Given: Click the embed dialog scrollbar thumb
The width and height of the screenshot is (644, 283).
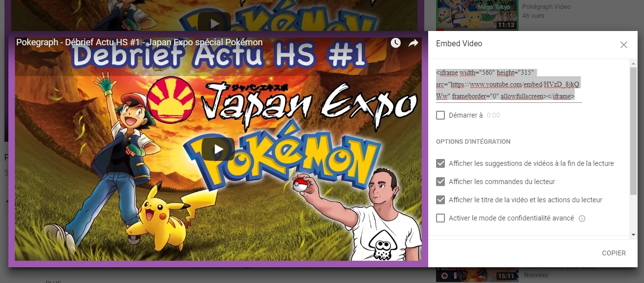Looking at the screenshot, I should coord(633,128).
